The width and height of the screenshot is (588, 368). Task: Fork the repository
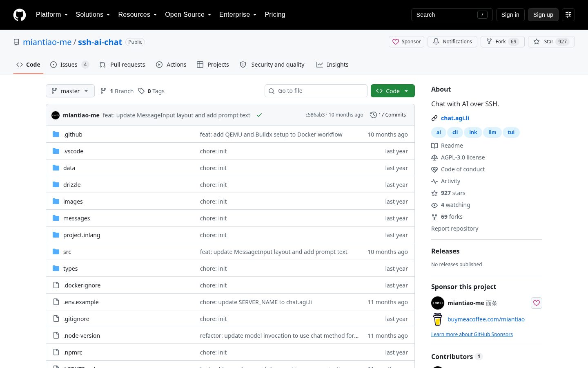[503, 42]
